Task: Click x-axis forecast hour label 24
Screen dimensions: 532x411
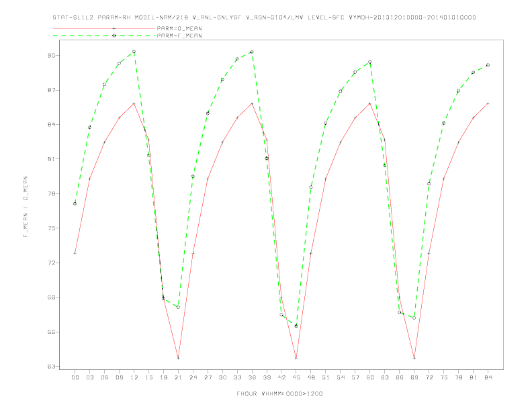Action: coord(193,377)
